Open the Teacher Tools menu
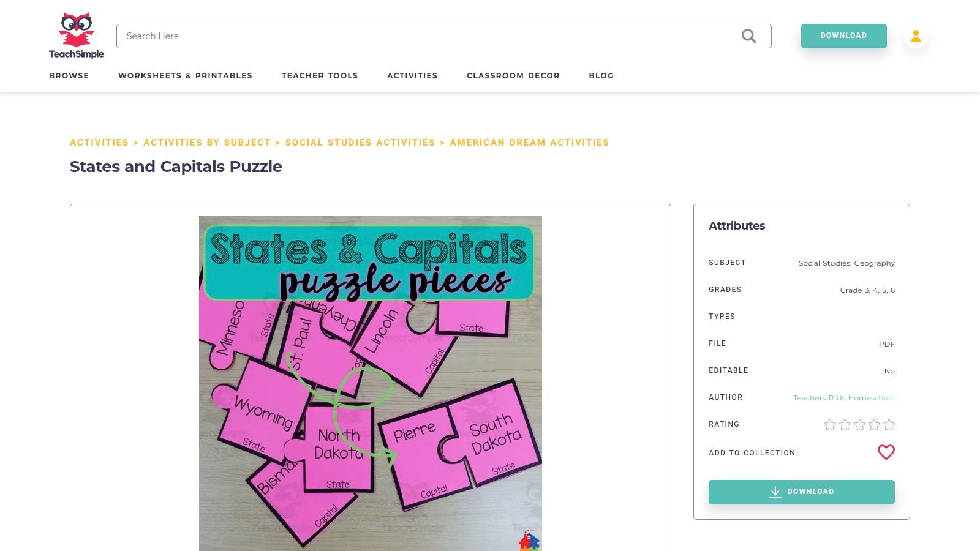 point(320,76)
